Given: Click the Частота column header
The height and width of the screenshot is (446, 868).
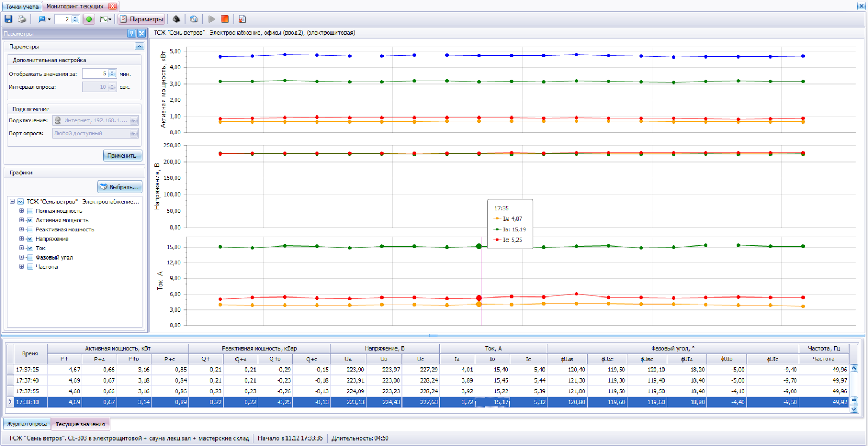Looking at the screenshot, I should pos(824,359).
